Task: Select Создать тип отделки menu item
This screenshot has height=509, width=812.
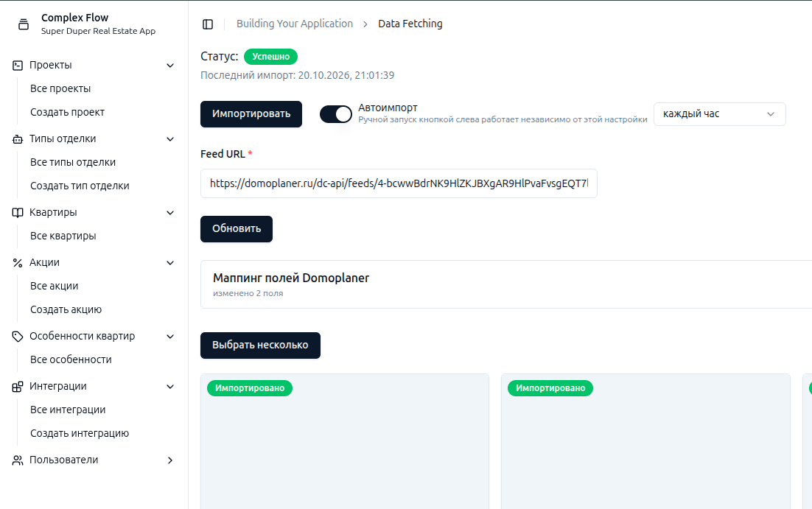Action: (x=80, y=186)
